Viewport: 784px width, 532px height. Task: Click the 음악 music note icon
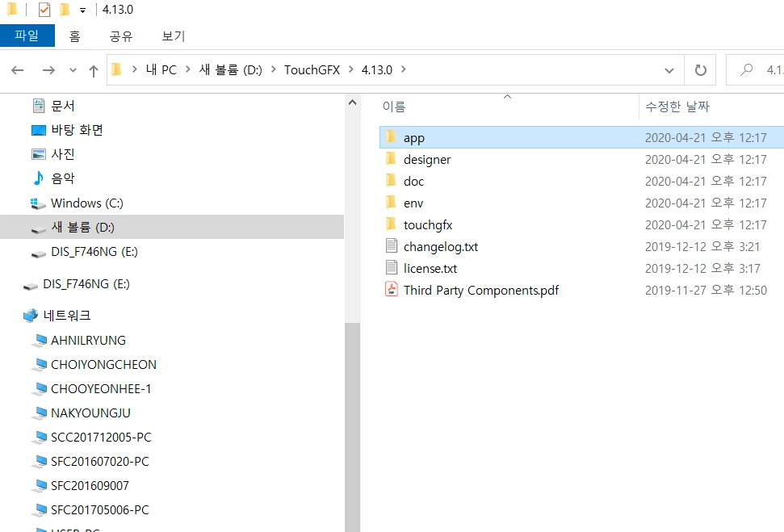click(39, 178)
